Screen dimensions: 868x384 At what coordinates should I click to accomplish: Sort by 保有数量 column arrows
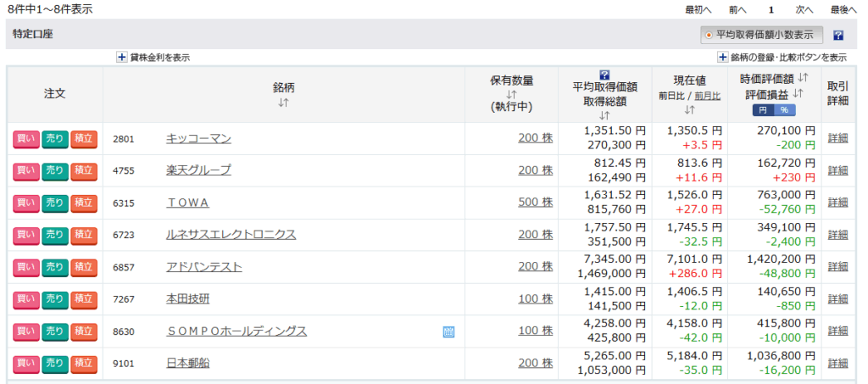[x=511, y=95]
